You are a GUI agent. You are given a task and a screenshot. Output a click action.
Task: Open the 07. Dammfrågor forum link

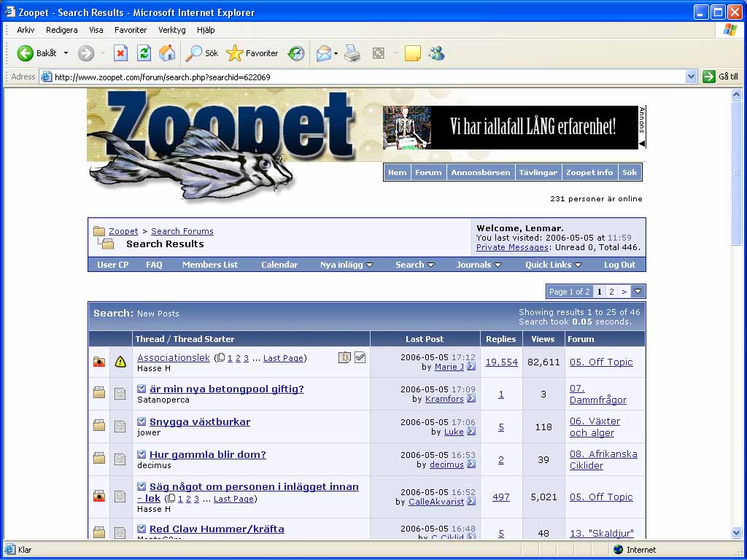598,394
